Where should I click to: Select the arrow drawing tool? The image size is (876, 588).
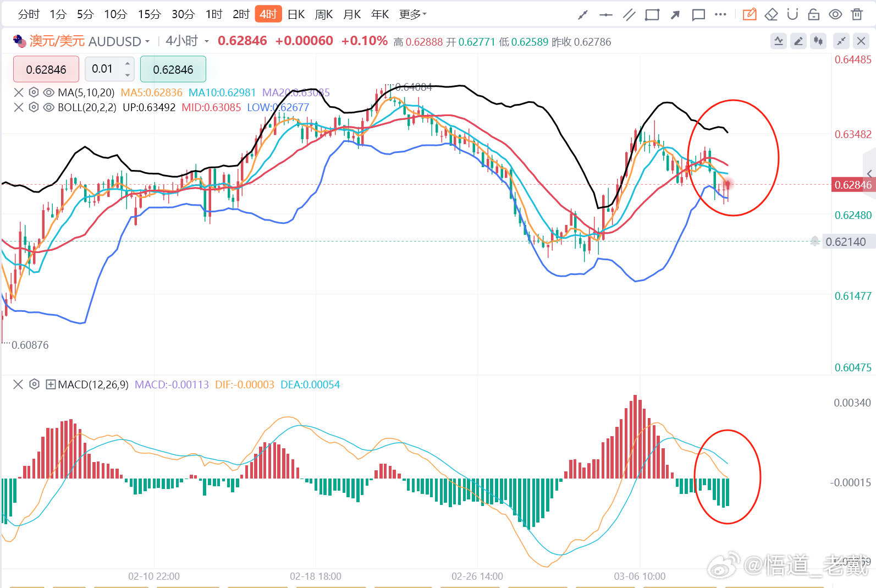coord(675,15)
